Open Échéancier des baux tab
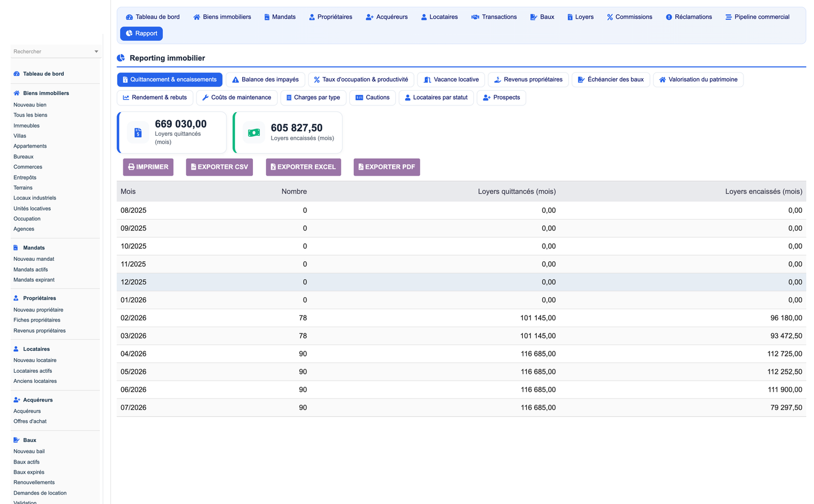814x504 pixels. click(x=611, y=80)
